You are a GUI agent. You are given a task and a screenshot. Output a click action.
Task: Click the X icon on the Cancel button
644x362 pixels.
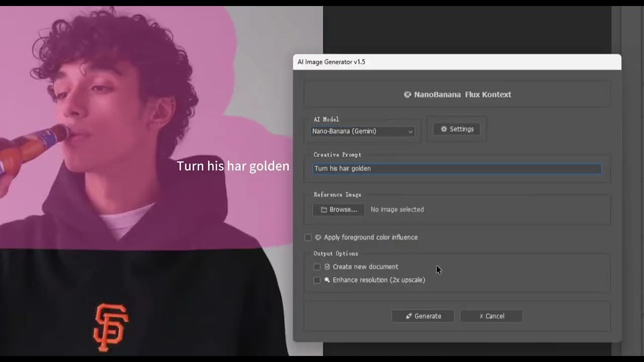(481, 316)
